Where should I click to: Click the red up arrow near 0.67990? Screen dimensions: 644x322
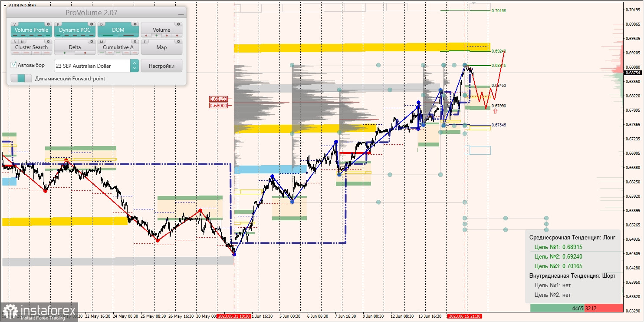coord(495,111)
